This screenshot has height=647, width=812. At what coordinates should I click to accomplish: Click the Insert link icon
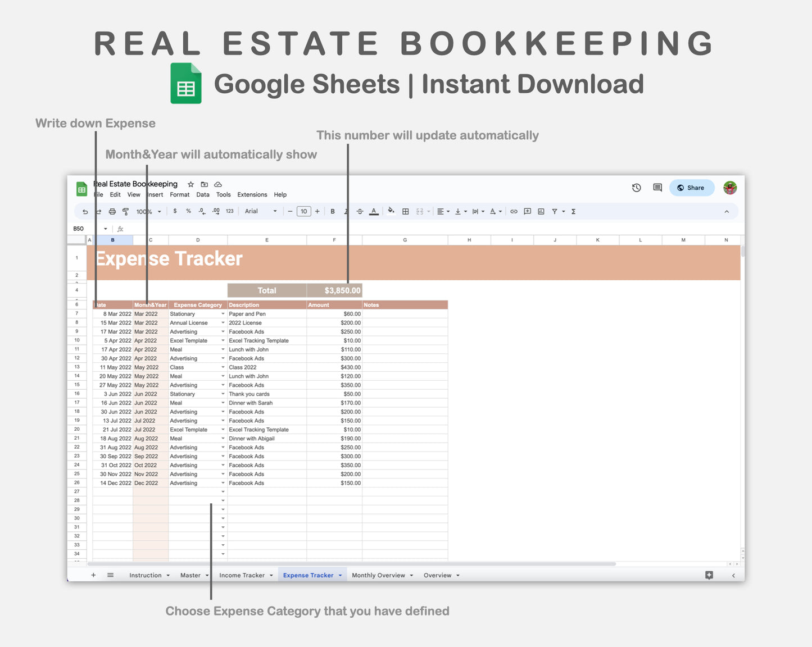(513, 211)
